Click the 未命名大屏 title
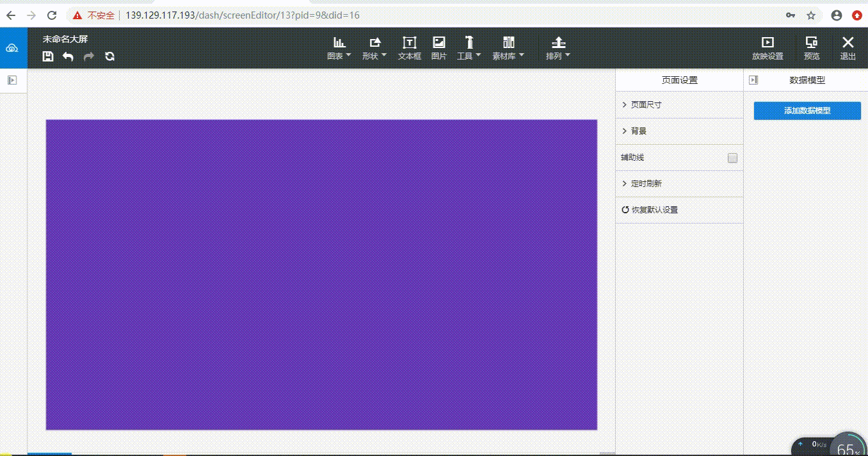The height and width of the screenshot is (456, 868). pyautogui.click(x=65, y=39)
